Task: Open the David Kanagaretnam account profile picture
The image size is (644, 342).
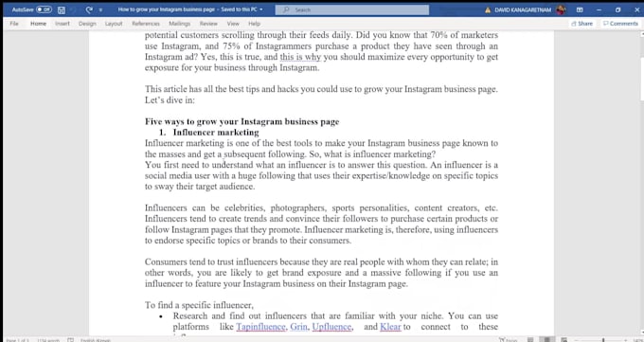Action: pyautogui.click(x=561, y=9)
